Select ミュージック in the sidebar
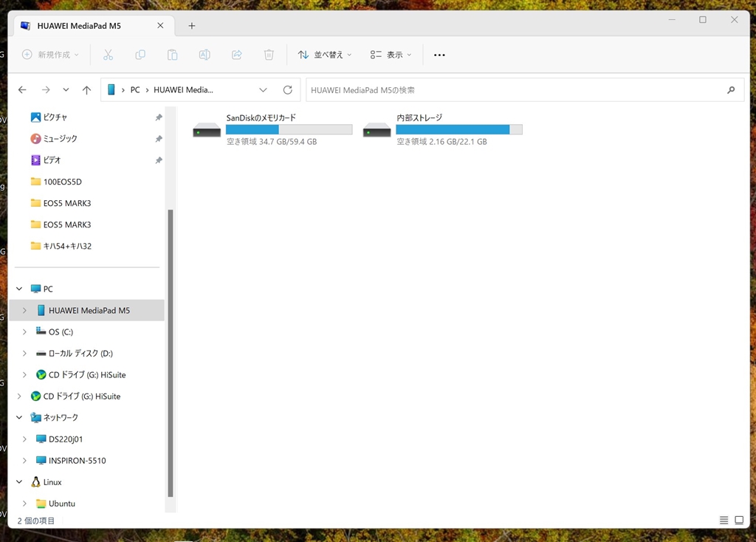The width and height of the screenshot is (756, 542). [60, 139]
